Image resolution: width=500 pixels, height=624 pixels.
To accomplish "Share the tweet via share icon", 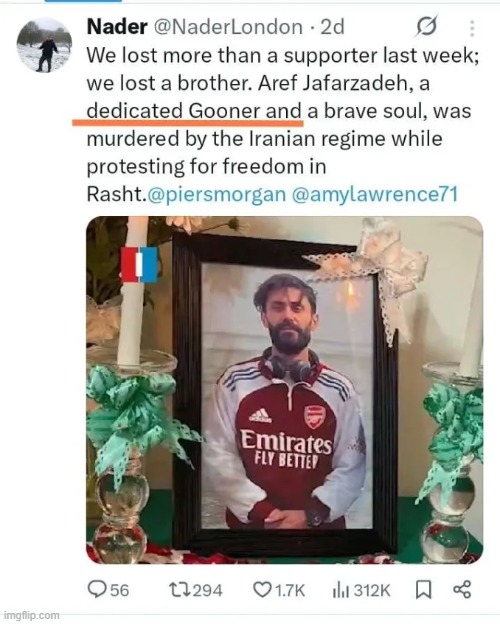I will 462,589.
